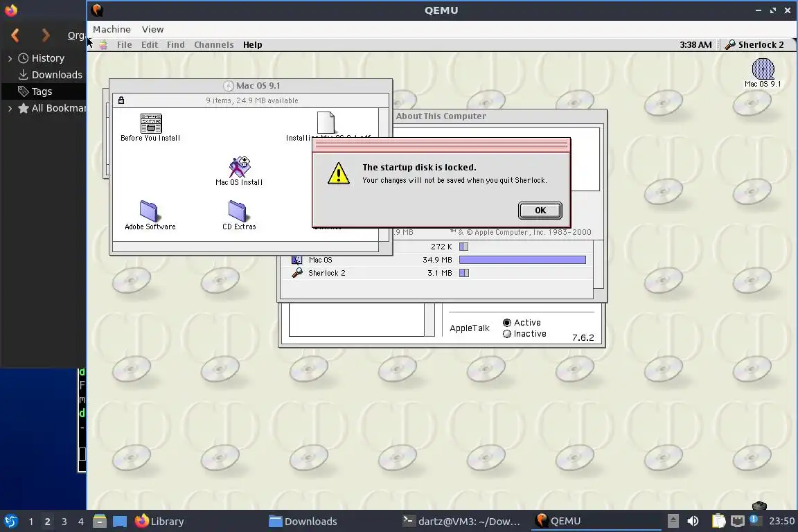Open the Find menu
The height and width of the screenshot is (532, 798).
coord(175,45)
